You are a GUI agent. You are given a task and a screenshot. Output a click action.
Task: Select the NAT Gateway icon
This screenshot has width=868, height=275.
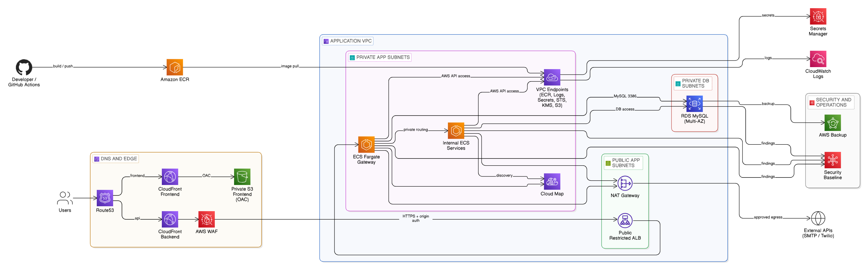coord(625,183)
